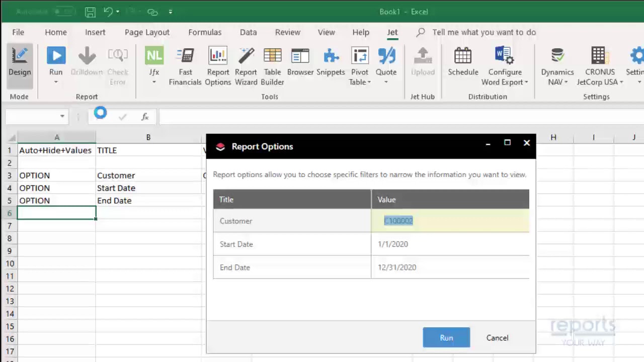Switch to the Review tab

pos(288,32)
